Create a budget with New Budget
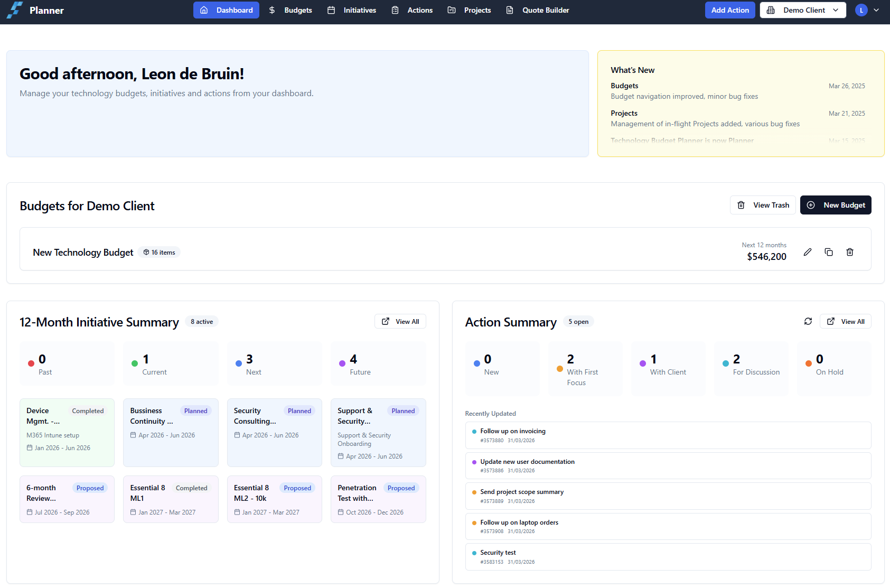This screenshot has height=588, width=890. click(x=836, y=205)
